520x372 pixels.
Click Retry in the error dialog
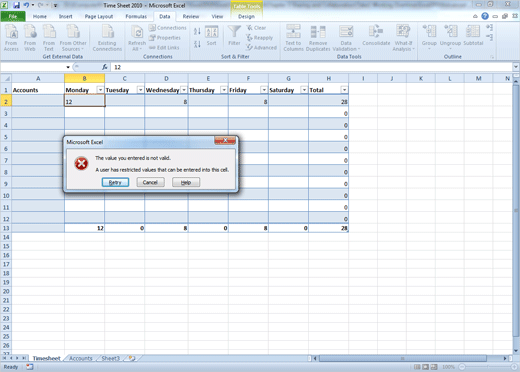[x=115, y=182]
